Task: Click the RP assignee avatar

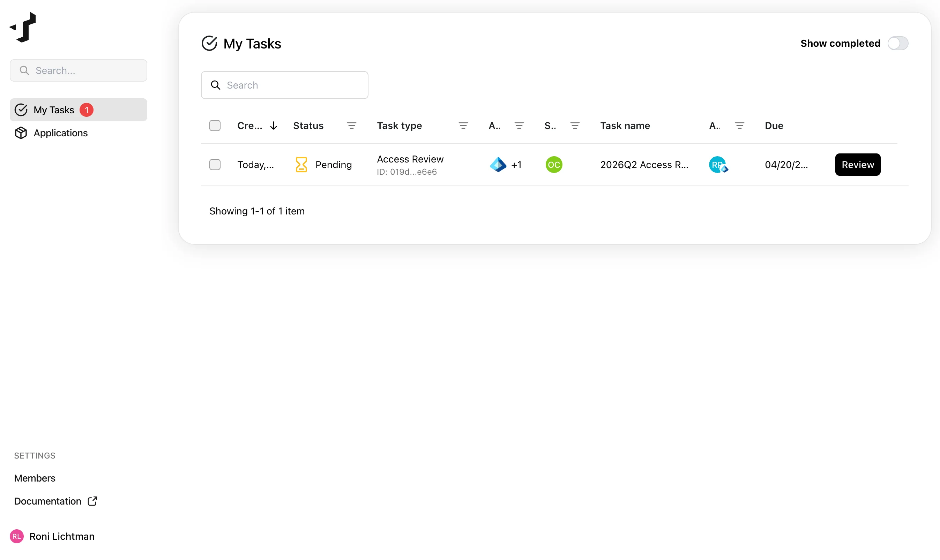Action: pyautogui.click(x=718, y=165)
